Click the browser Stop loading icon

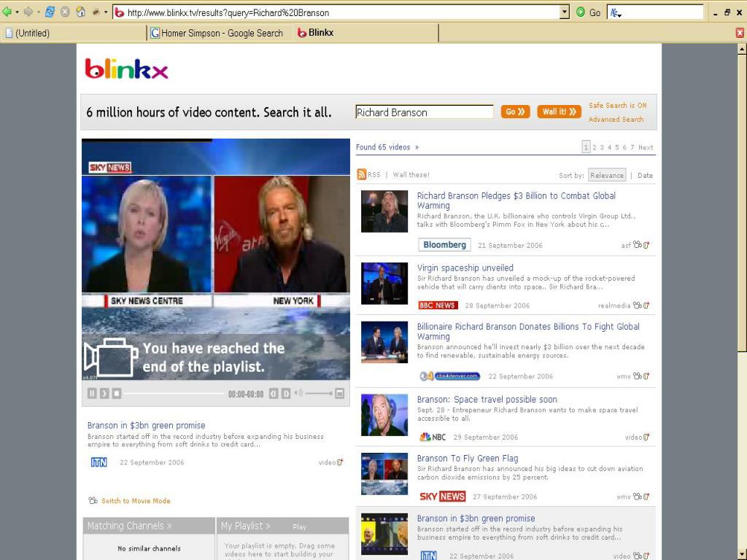(x=65, y=12)
